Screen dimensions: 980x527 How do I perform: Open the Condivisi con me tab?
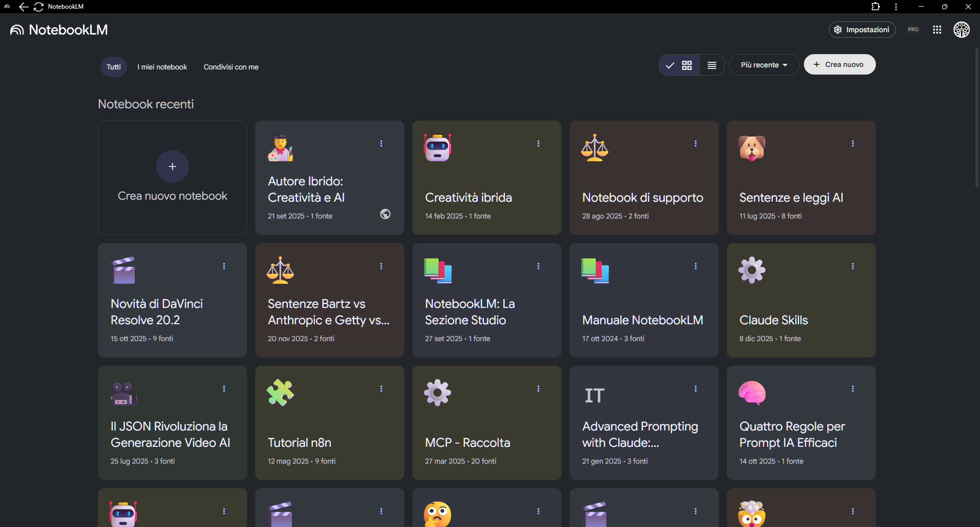[x=231, y=67]
